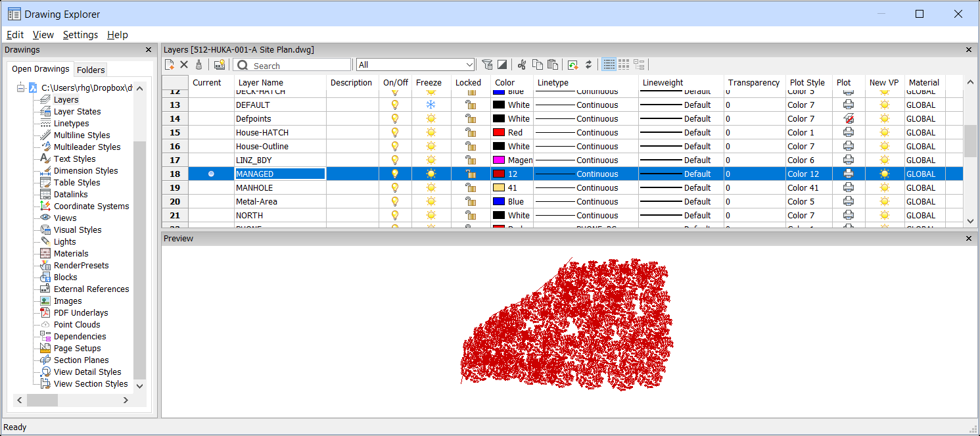Click plot printer icon for NORTH layer
Image resolution: width=980 pixels, height=436 pixels.
[x=849, y=216]
